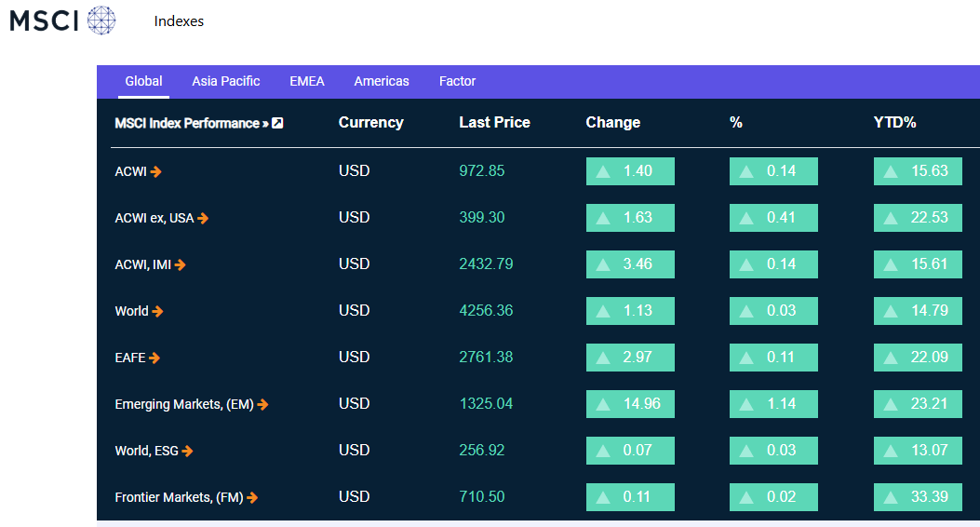Click the orange arrow next to ACWI
This screenshot has width=980, height=527.
[156, 171]
